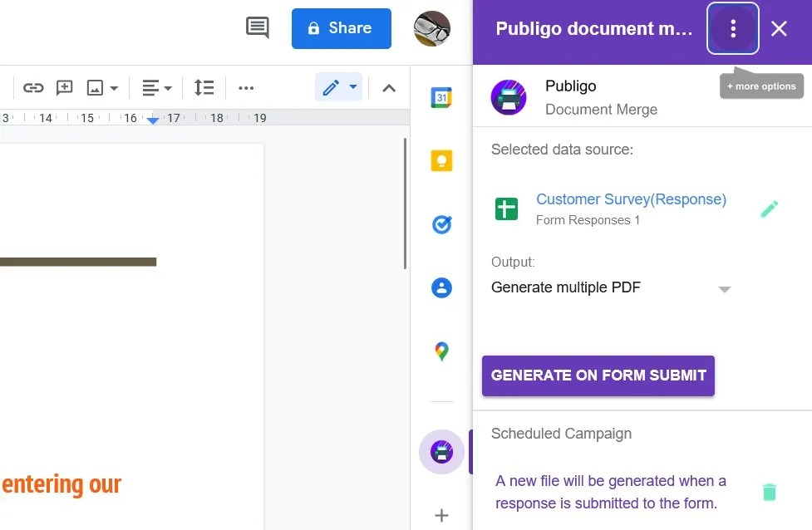This screenshot has width=812, height=530.
Task: Select the Publigo add-on icon in the sidebar
Action: (x=441, y=452)
